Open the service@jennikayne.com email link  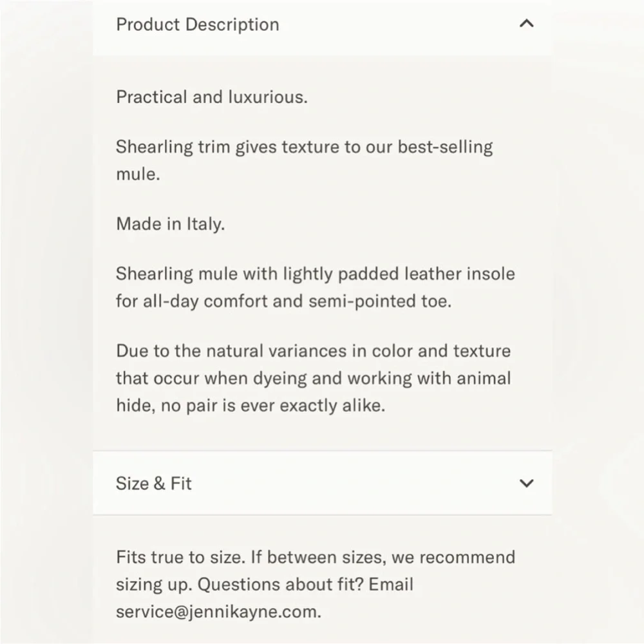point(218,611)
